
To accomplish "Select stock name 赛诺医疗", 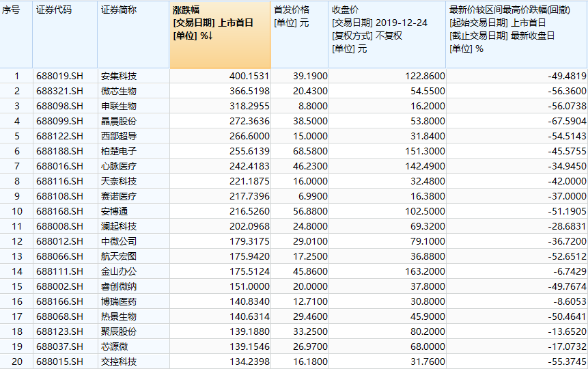I will click(119, 196).
